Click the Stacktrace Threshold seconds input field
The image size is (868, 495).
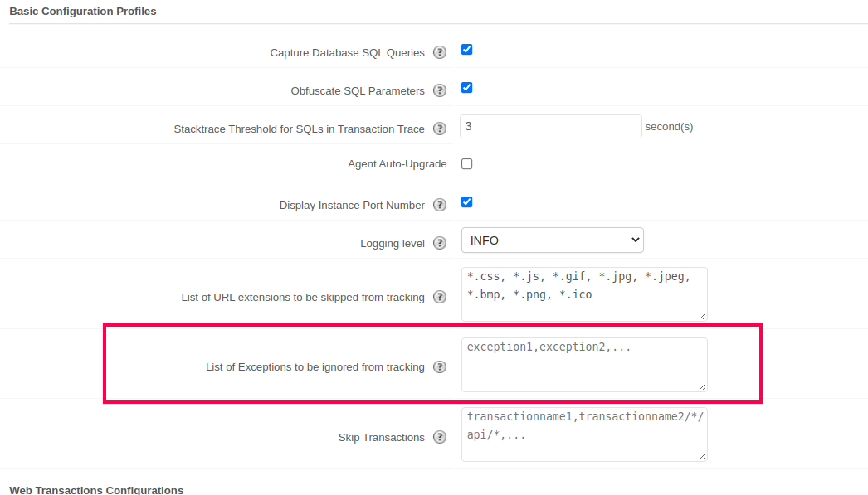tap(550, 127)
